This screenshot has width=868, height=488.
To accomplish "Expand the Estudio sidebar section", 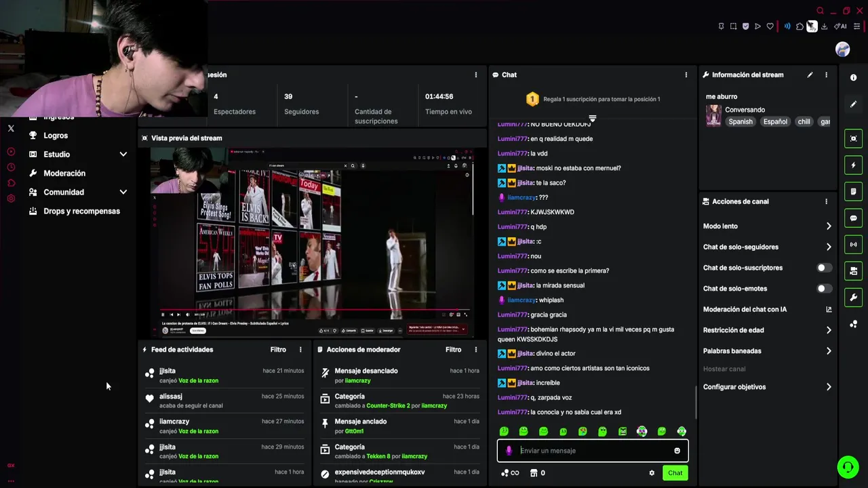I will coord(123,155).
